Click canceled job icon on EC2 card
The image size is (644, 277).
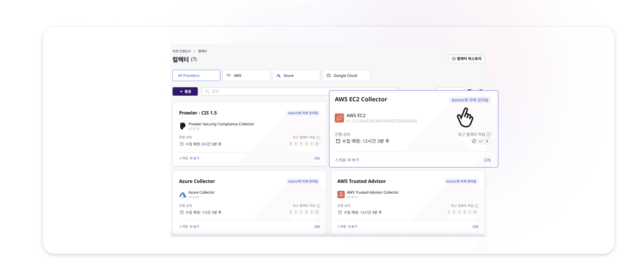[x=474, y=141]
